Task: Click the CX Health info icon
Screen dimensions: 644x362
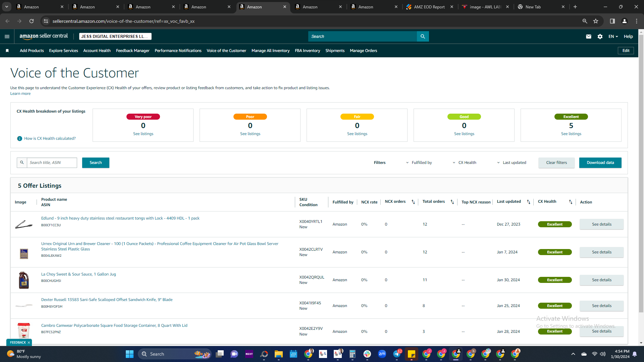Action: (x=19, y=138)
